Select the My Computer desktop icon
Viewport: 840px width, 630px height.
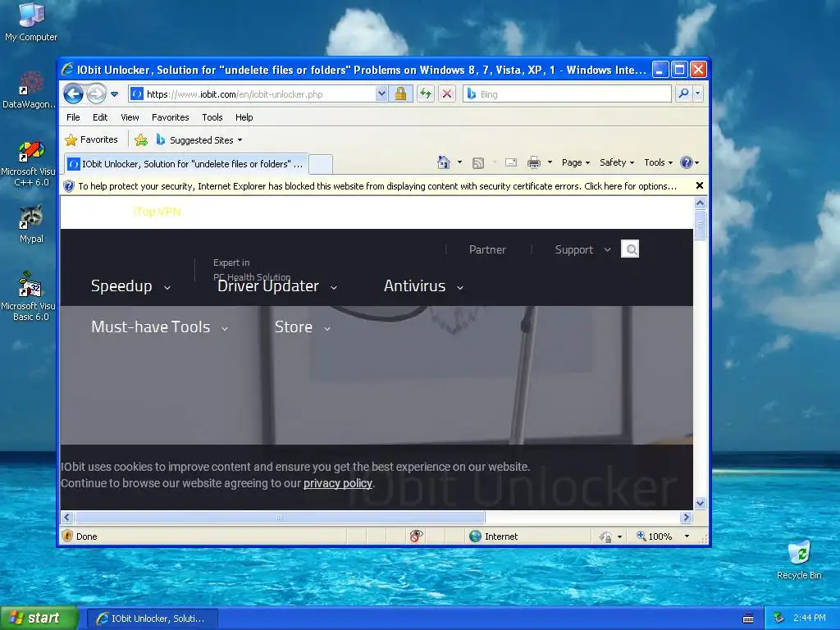(x=31, y=22)
